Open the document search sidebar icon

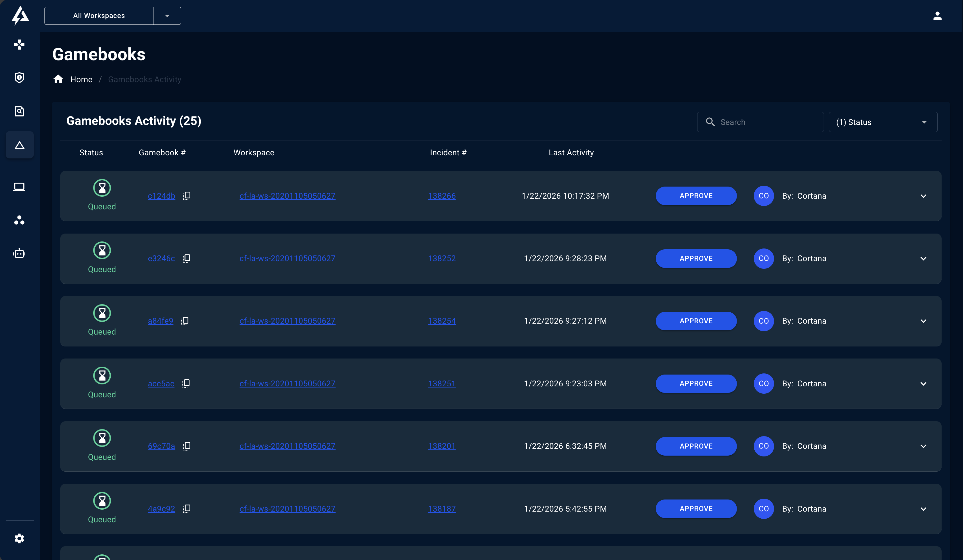pyautogui.click(x=19, y=111)
